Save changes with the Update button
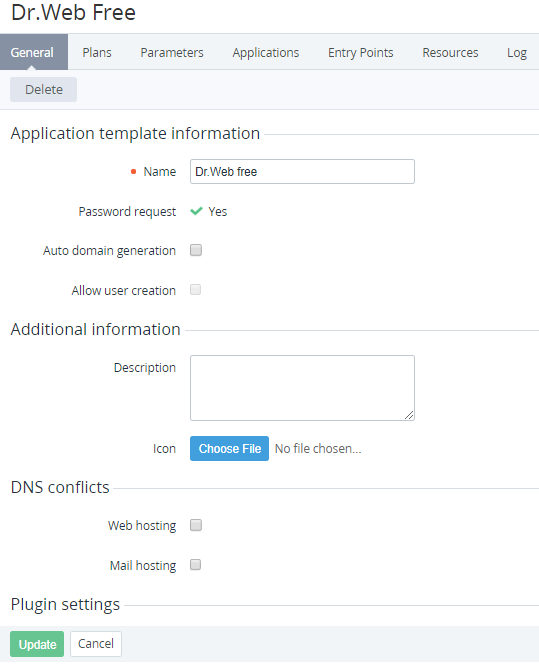This screenshot has height=667, width=539. point(37,644)
